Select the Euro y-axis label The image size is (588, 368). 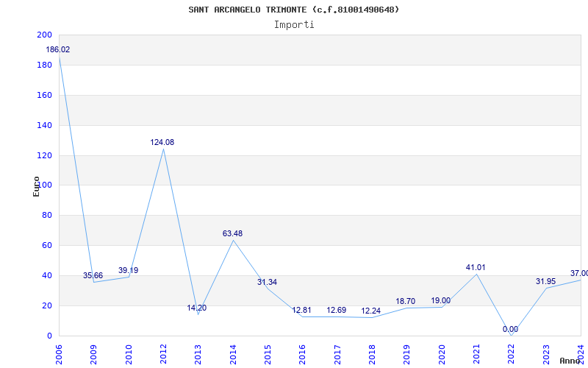36,185
